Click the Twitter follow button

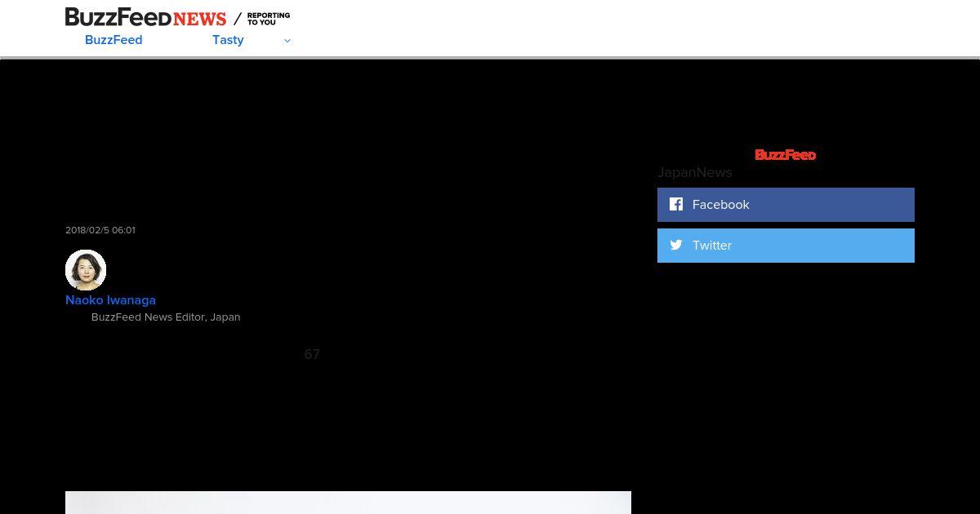point(786,246)
